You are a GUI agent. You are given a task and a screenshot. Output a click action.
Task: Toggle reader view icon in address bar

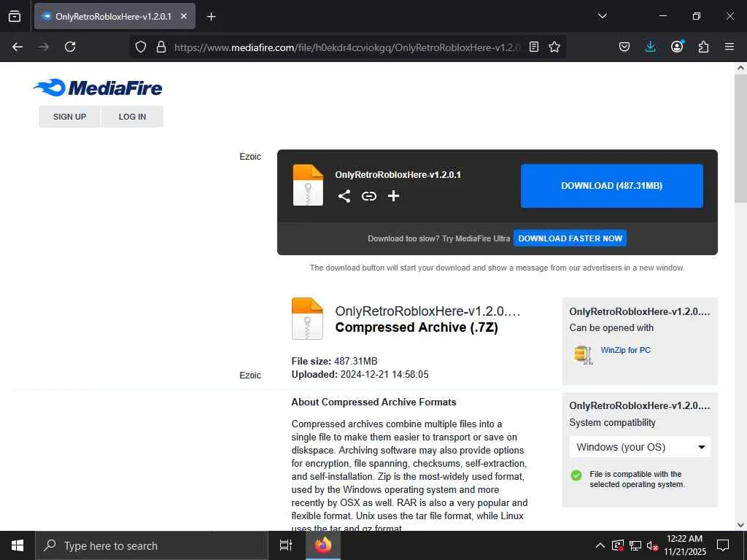coord(534,47)
